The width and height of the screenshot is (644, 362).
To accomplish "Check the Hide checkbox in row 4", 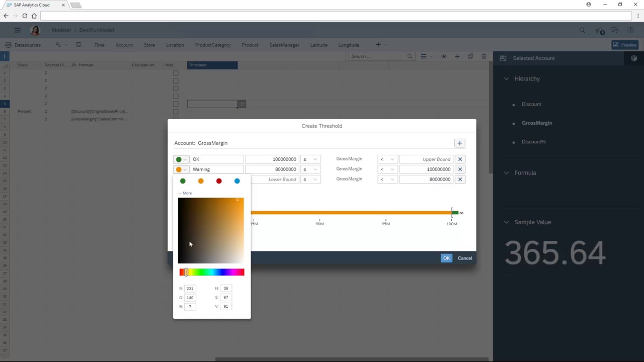I will [176, 96].
